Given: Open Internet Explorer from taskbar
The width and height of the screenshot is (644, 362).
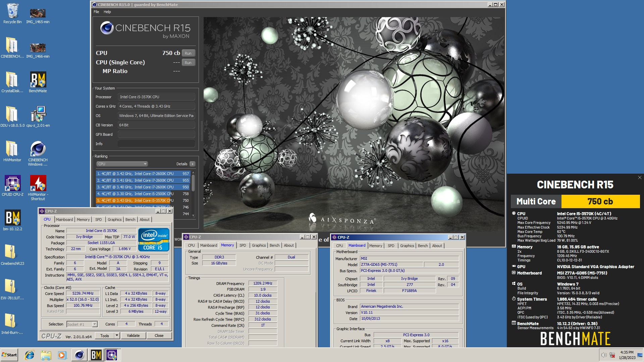Looking at the screenshot, I should tap(30, 355).
